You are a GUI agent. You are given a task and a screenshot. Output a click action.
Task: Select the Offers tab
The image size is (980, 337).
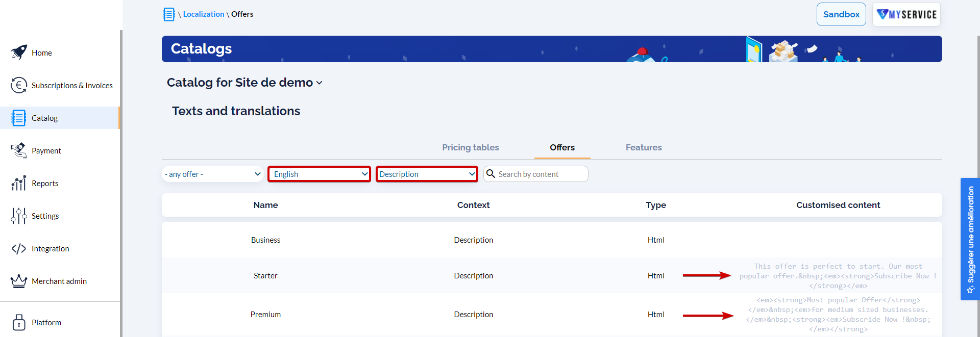(562, 147)
